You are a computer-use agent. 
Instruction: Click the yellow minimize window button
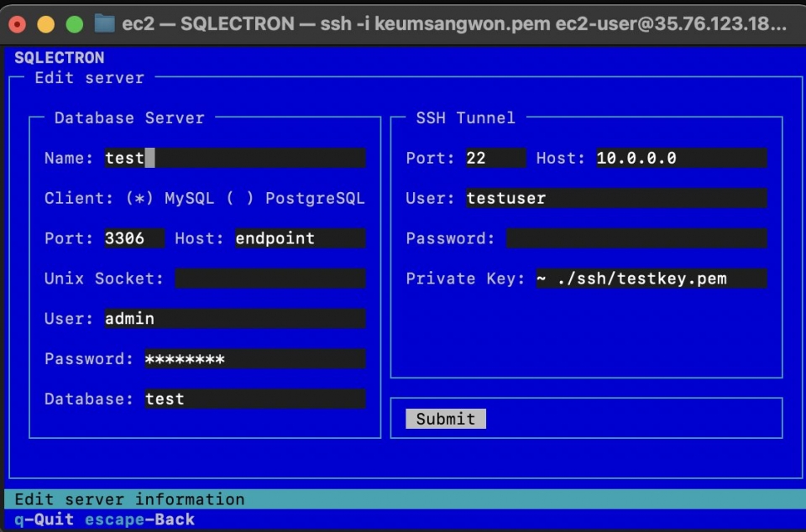pyautogui.click(x=45, y=23)
